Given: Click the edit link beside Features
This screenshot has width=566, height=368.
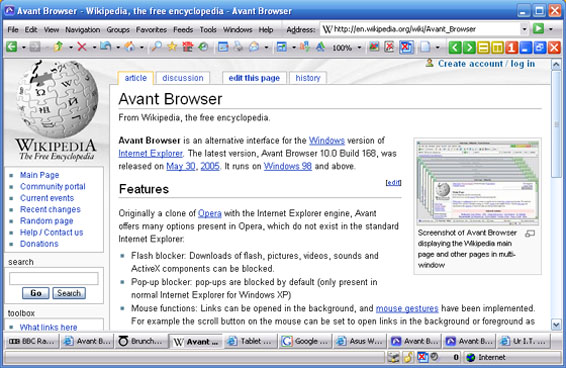Looking at the screenshot, I should point(393,183).
